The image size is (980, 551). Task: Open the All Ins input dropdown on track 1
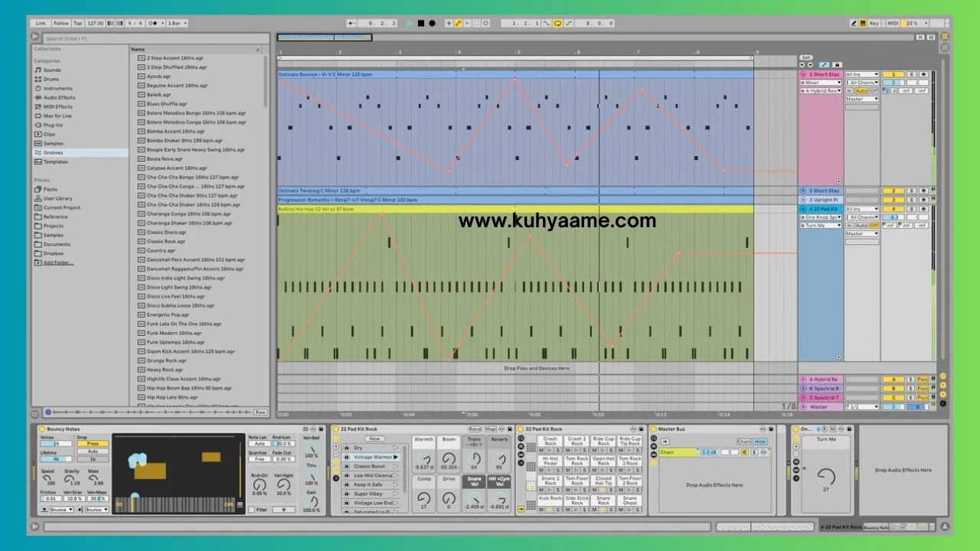point(862,74)
